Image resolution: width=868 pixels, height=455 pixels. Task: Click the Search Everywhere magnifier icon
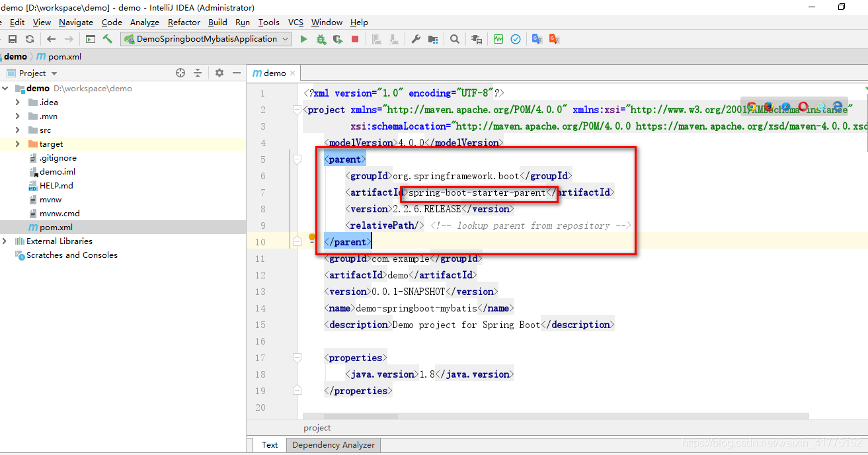(x=455, y=39)
